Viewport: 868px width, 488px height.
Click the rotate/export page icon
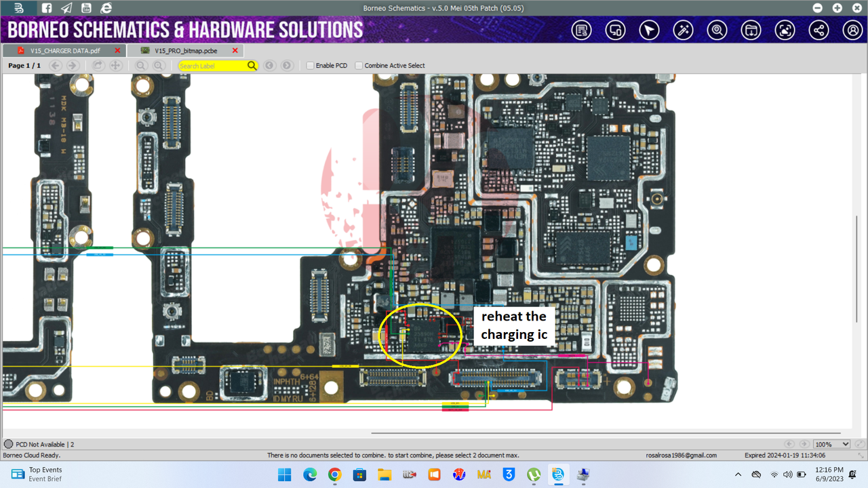tap(98, 66)
